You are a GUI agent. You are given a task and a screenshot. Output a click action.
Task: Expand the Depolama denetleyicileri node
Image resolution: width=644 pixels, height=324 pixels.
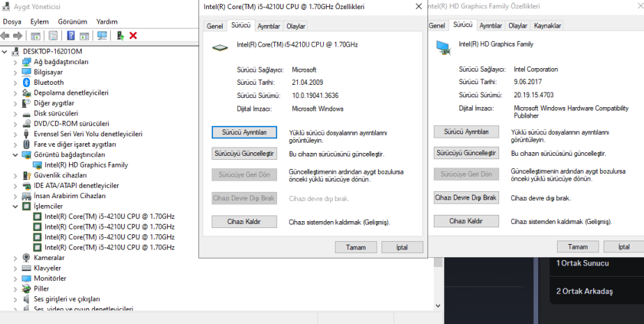coord(15,93)
